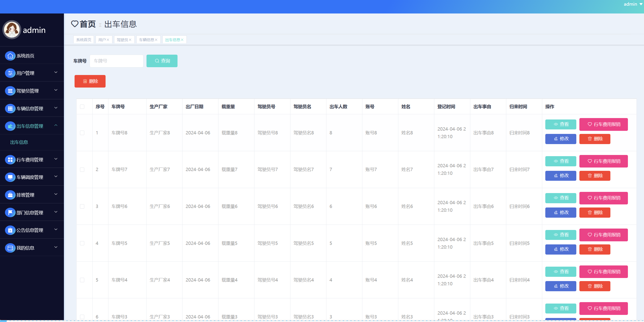644x322 pixels.
Task: Close the 车辆信息 tab with its X
Action: tap(156, 40)
